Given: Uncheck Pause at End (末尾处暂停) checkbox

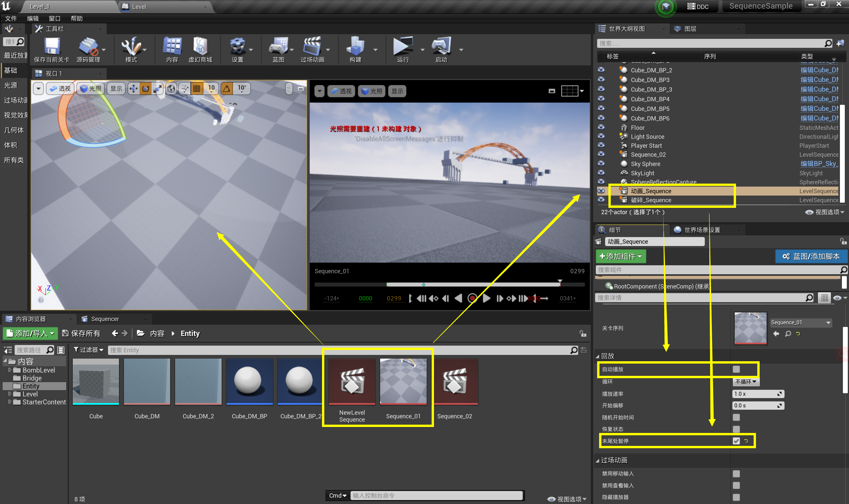Looking at the screenshot, I should [736, 441].
